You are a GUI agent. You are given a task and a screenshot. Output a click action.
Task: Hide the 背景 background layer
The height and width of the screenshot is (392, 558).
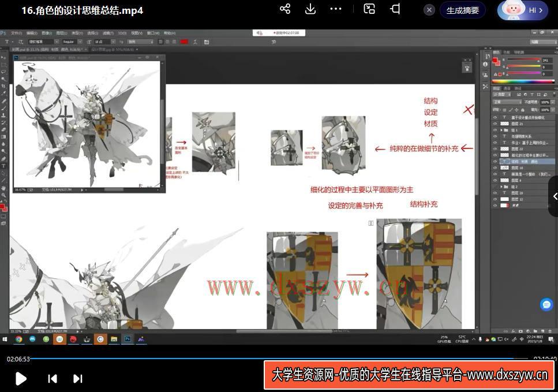point(495,206)
